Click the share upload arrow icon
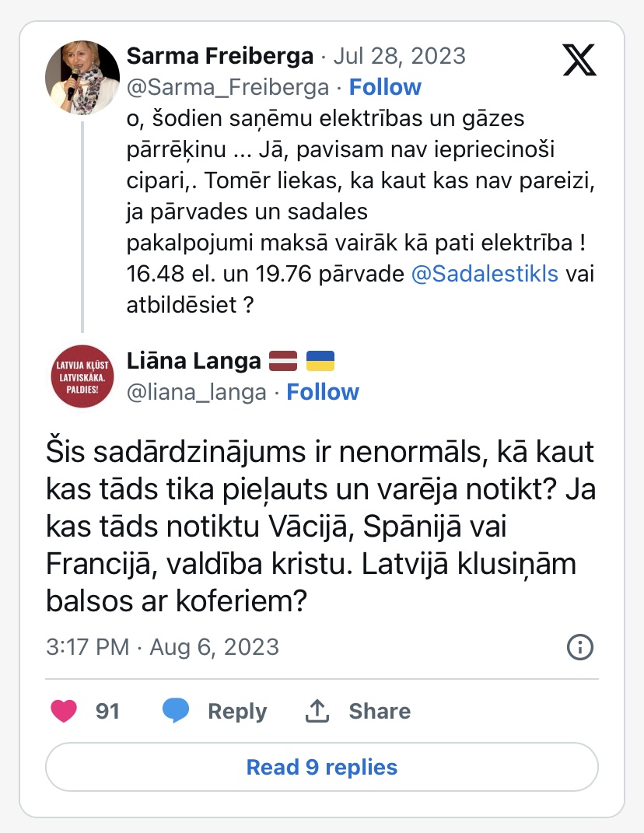Screen dimensions: 644x833 click(317, 711)
